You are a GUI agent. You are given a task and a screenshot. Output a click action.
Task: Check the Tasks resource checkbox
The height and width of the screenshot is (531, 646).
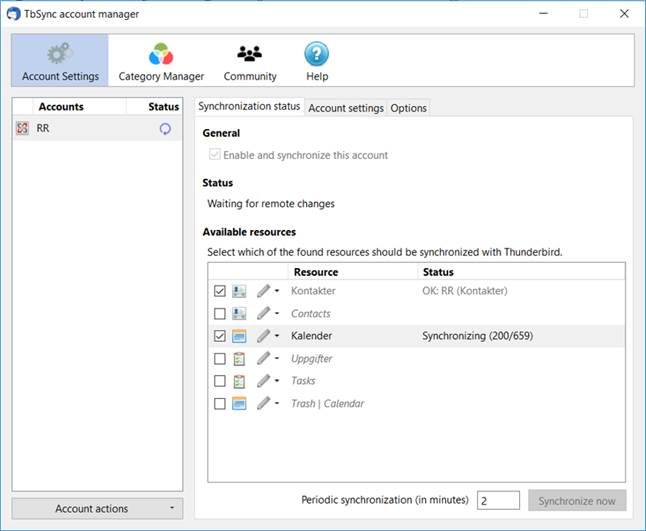pyautogui.click(x=220, y=381)
